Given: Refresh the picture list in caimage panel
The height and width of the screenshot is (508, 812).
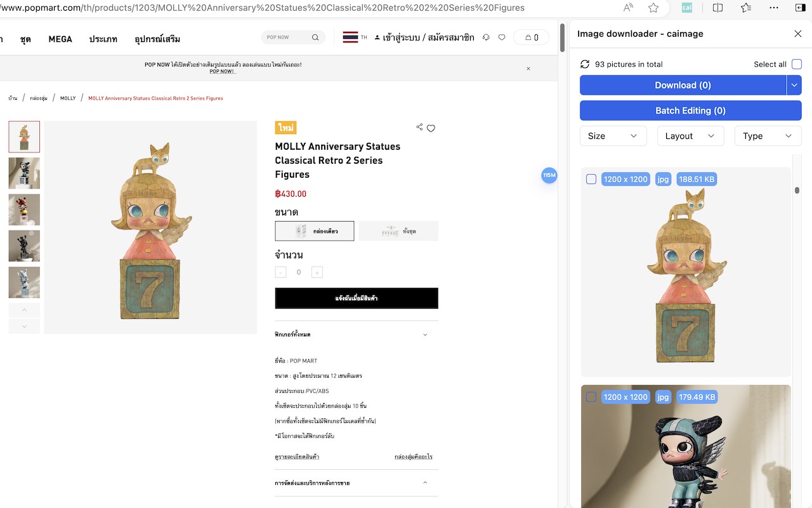Looking at the screenshot, I should click(585, 64).
